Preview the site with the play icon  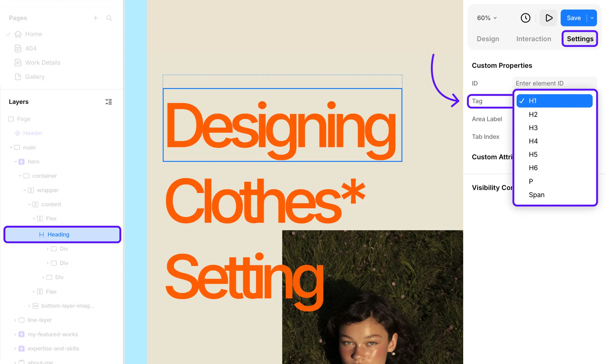pos(549,18)
